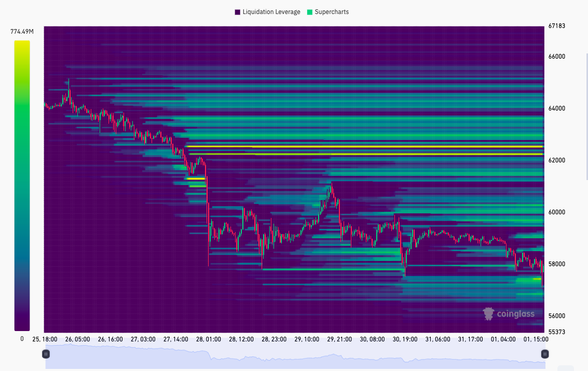Click the 28, 01:00 time axis label
This screenshot has width=588, height=371.
[x=209, y=339]
